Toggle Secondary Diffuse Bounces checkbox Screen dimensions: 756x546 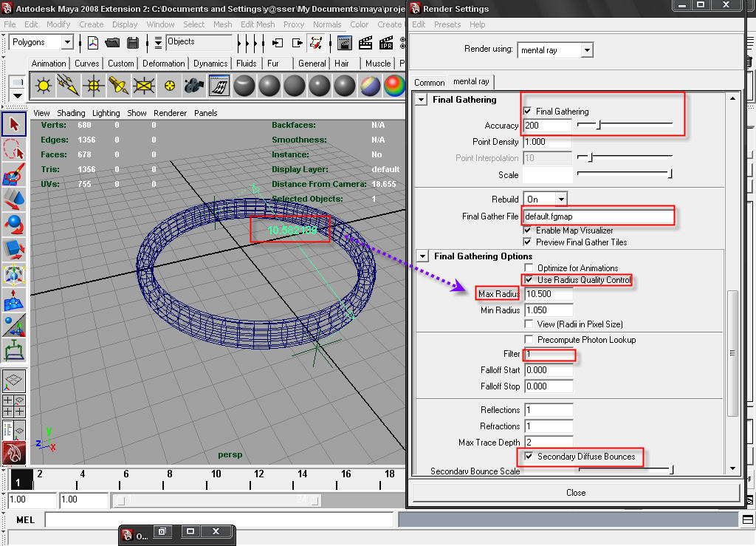pyautogui.click(x=529, y=456)
